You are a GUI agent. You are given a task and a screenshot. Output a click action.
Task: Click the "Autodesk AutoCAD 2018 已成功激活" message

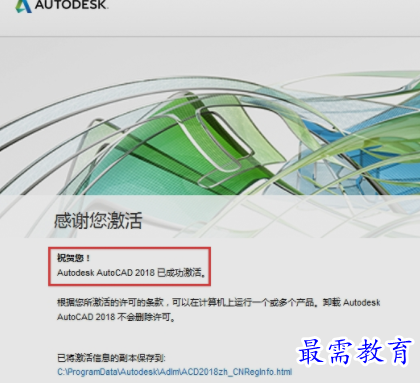[131, 273]
